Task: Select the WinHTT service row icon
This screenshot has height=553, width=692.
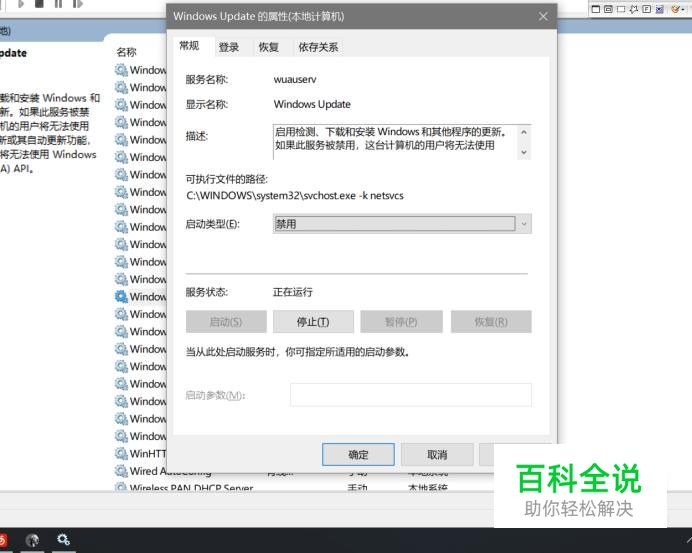Action: 121,453
